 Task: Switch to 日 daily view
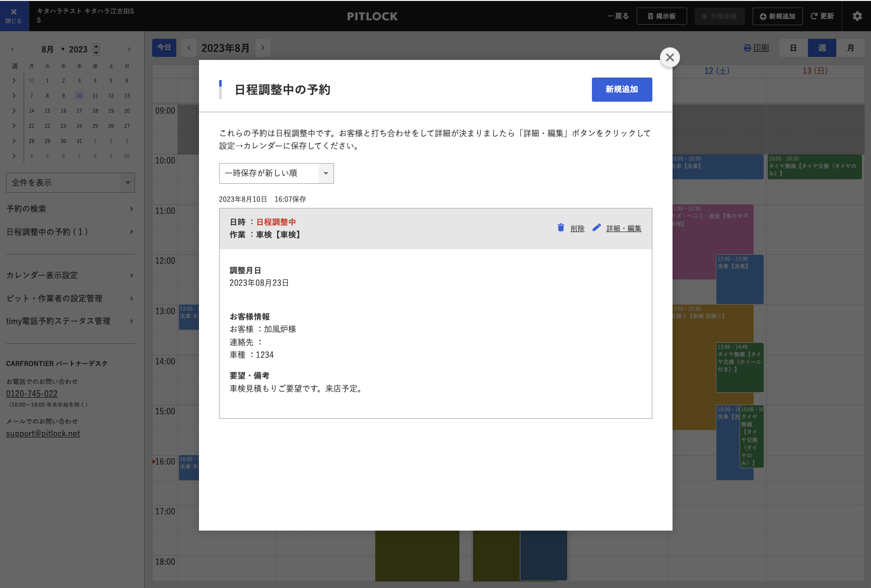pyautogui.click(x=793, y=48)
